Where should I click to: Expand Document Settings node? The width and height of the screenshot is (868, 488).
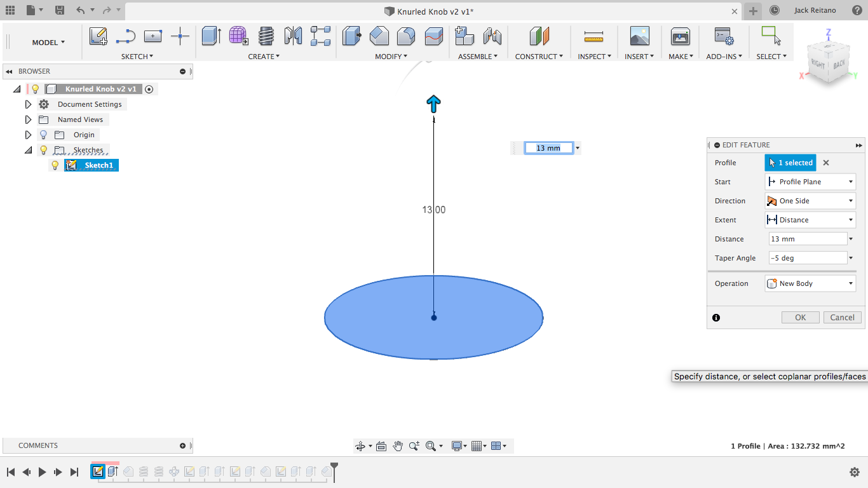pos(28,104)
